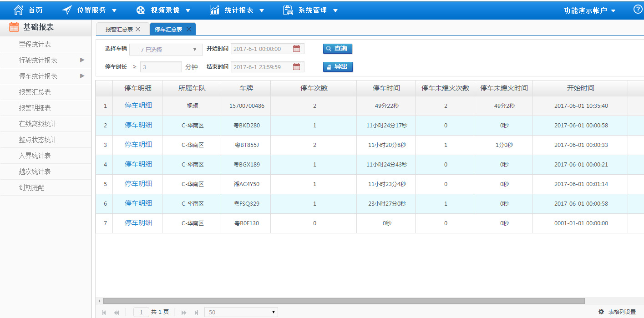The image size is (644, 318).
Task: Click the 所属车队 column header
Action: 192,88
